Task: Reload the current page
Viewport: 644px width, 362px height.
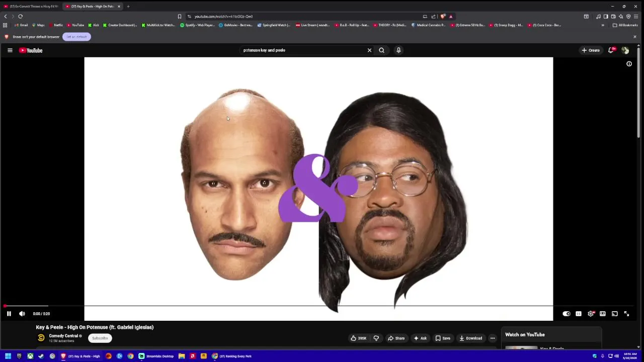Action: click(21, 16)
